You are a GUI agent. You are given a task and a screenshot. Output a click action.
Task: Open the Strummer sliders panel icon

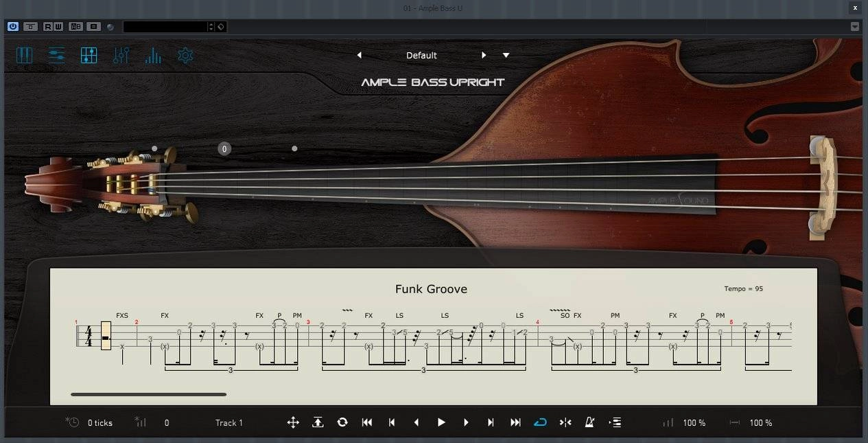[56, 55]
